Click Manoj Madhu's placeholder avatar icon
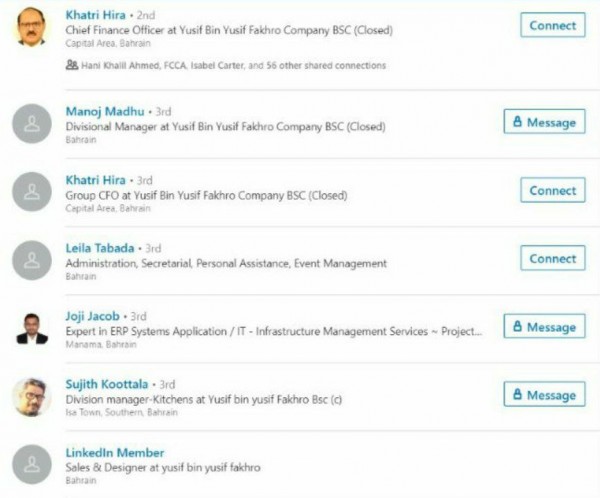The height and width of the screenshot is (498, 600). (32, 123)
